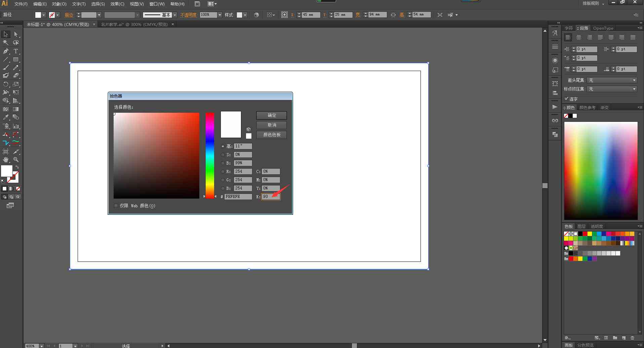The height and width of the screenshot is (348, 644).
Task: Click the right-align paragraph icon
Action: point(590,37)
